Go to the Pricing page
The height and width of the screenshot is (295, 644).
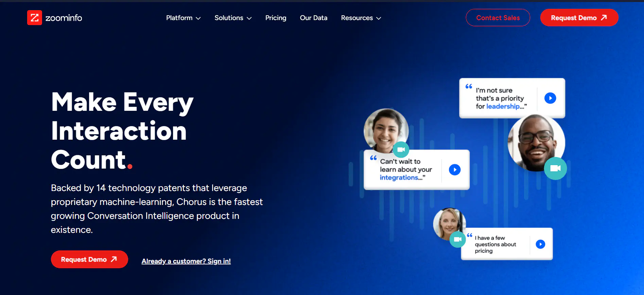tap(276, 18)
